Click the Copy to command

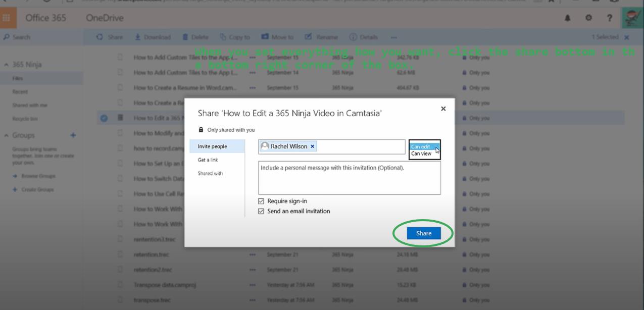coord(235,37)
